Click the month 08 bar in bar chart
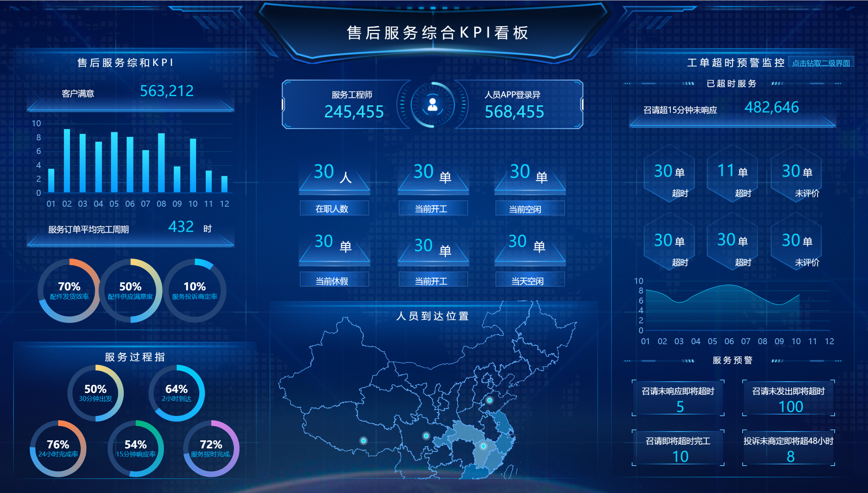This screenshot has width=868, height=493. point(161,163)
